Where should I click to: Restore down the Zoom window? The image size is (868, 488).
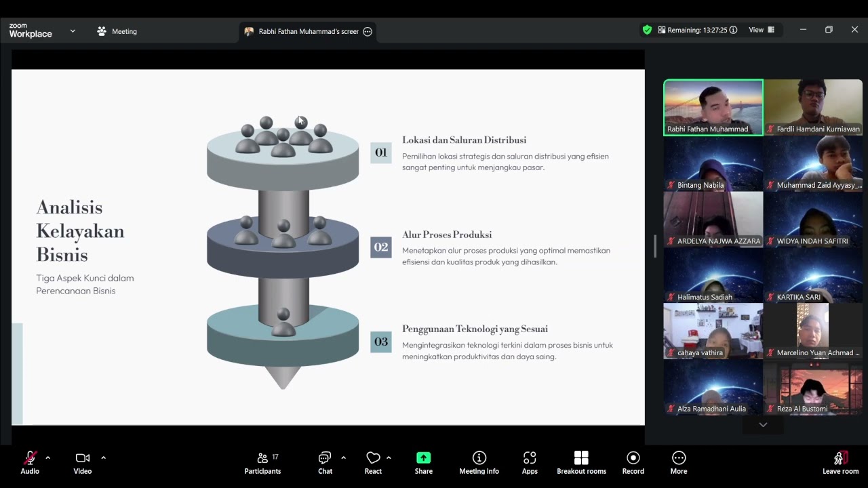(829, 30)
